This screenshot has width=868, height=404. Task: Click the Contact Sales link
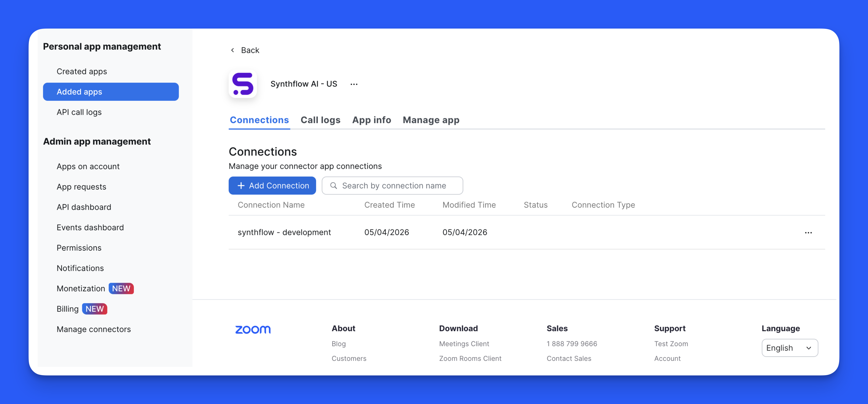coord(569,359)
